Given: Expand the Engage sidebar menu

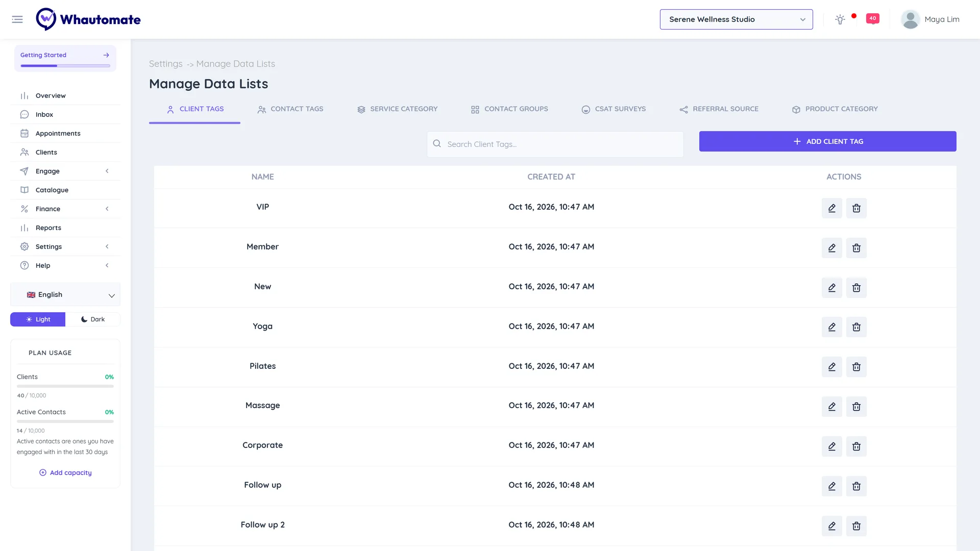Looking at the screenshot, I should click(65, 171).
